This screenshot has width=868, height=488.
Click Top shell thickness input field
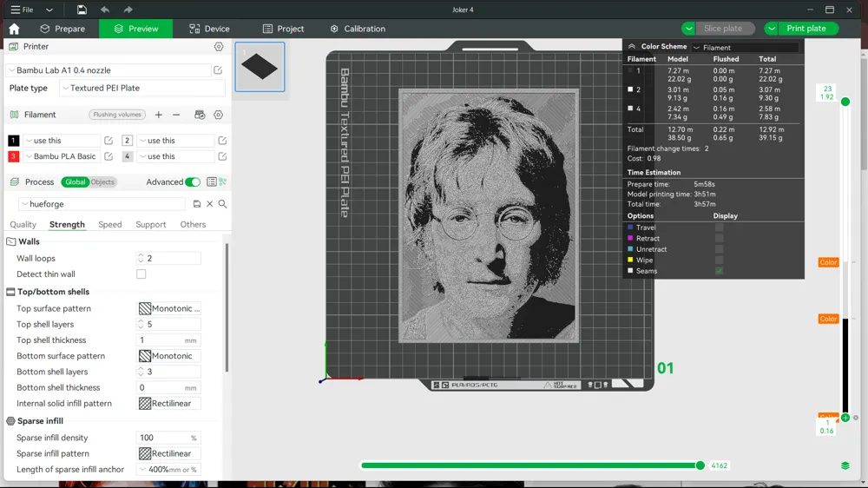[x=169, y=340]
